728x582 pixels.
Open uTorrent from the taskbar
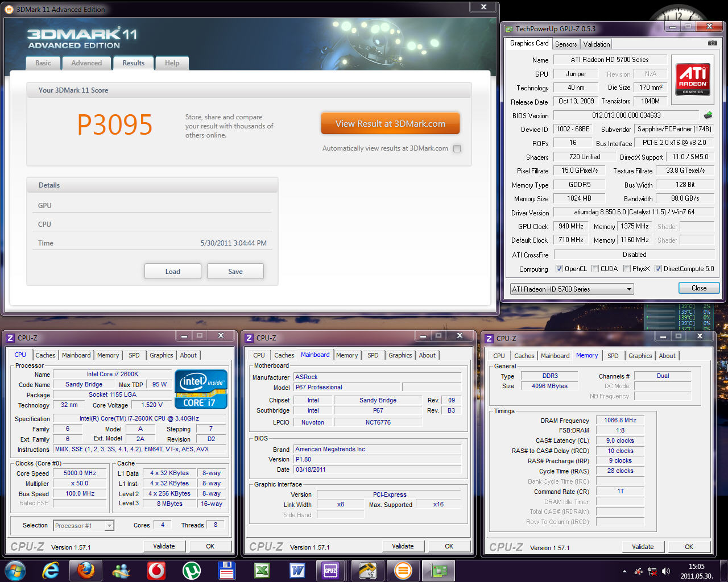[192, 571]
